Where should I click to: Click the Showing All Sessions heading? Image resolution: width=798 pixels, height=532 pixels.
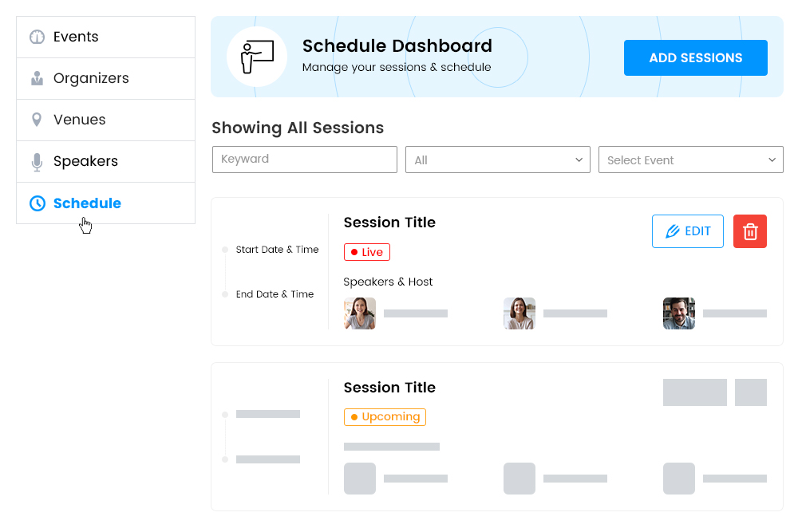pos(297,128)
